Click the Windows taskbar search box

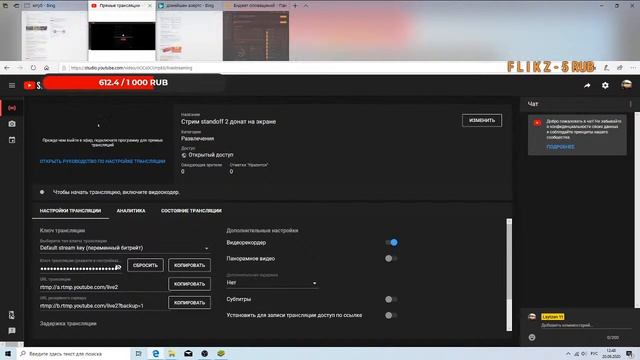pyautogui.click(x=73, y=353)
